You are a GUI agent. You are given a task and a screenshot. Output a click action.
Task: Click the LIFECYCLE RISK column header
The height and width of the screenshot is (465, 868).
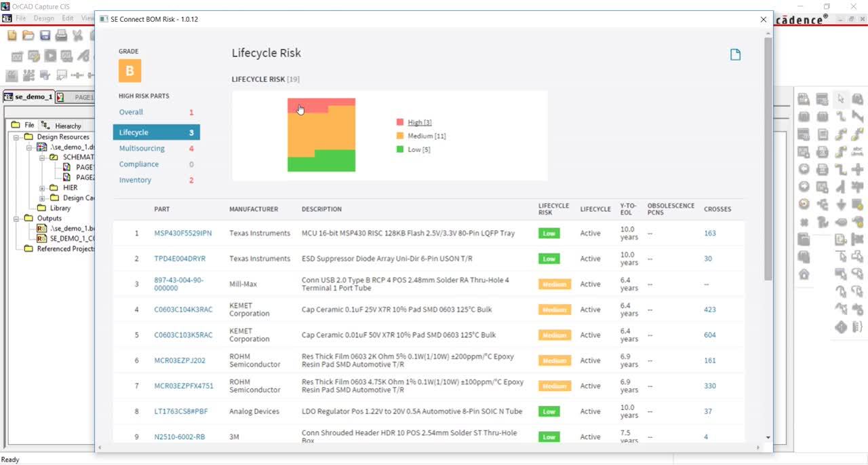pyautogui.click(x=553, y=209)
